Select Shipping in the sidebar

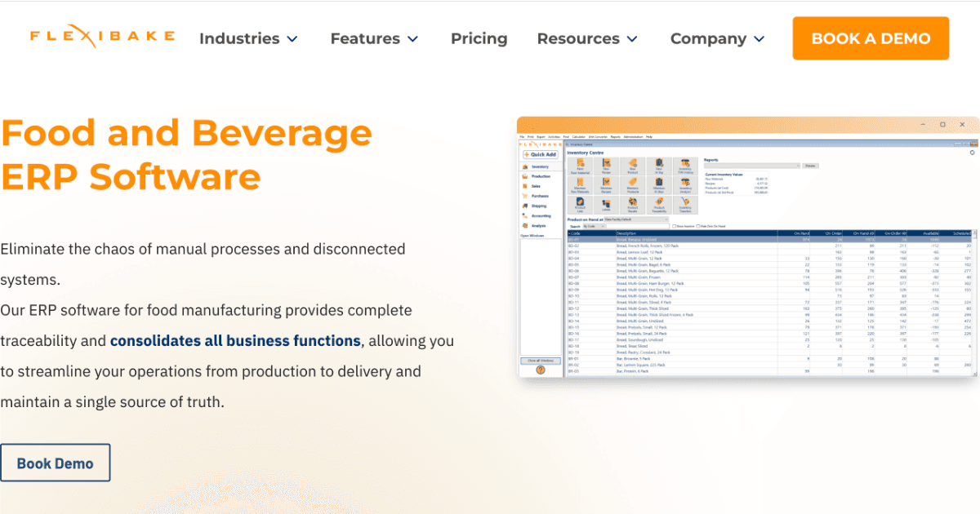pyautogui.click(x=537, y=206)
